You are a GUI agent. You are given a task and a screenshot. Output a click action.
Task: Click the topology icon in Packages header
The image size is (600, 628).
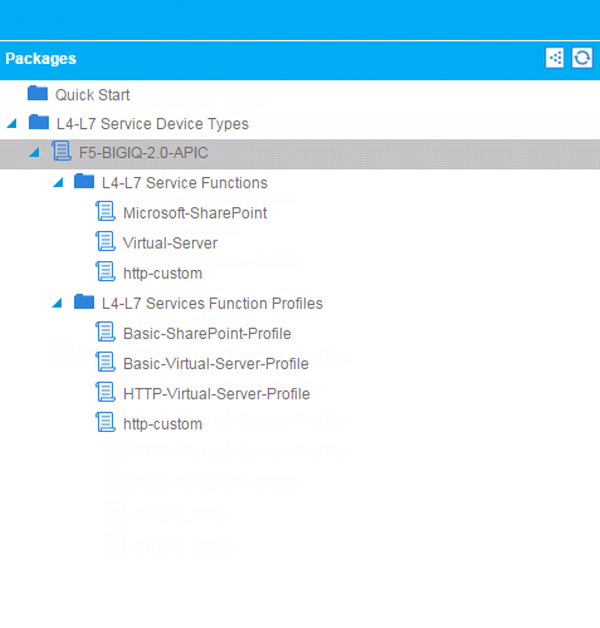555,58
